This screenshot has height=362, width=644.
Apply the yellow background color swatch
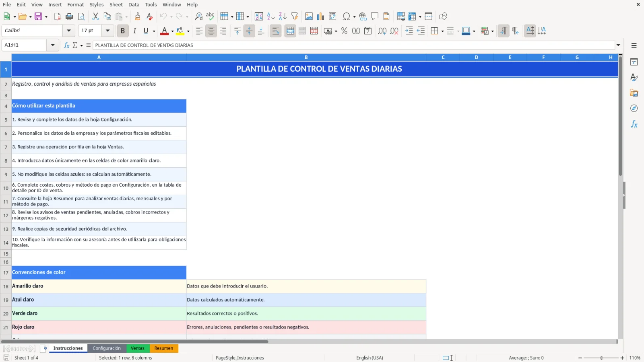(180, 31)
